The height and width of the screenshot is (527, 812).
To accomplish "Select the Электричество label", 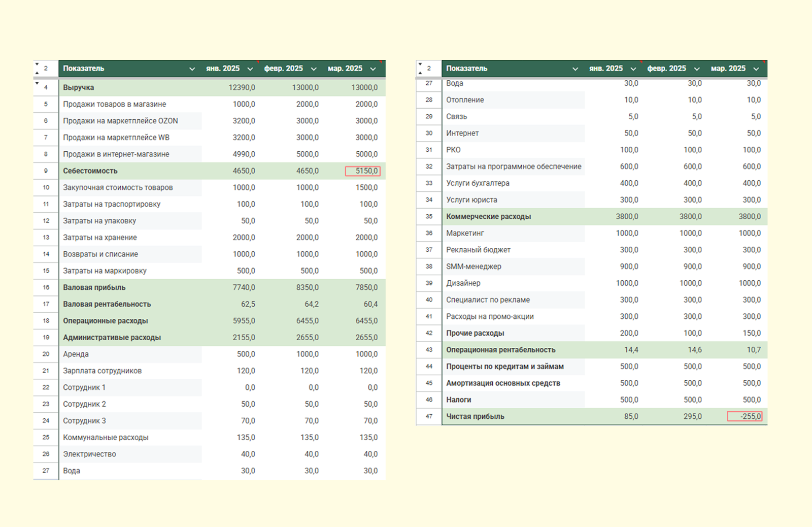I will click(90, 454).
